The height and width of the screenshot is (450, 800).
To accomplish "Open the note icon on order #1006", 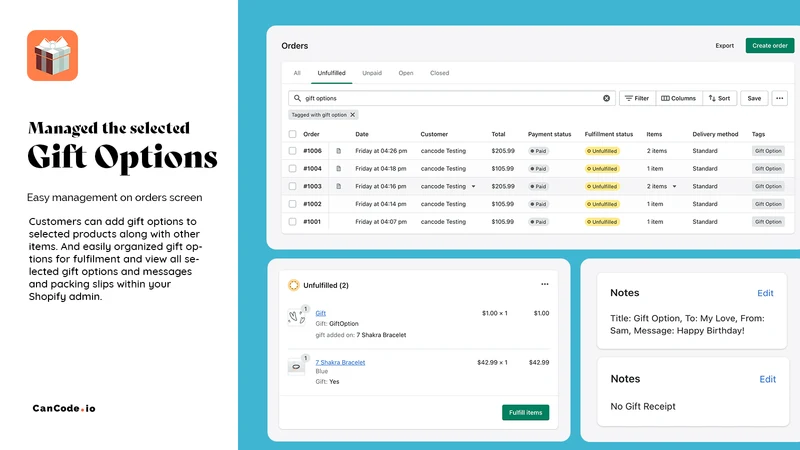I will [x=338, y=151].
